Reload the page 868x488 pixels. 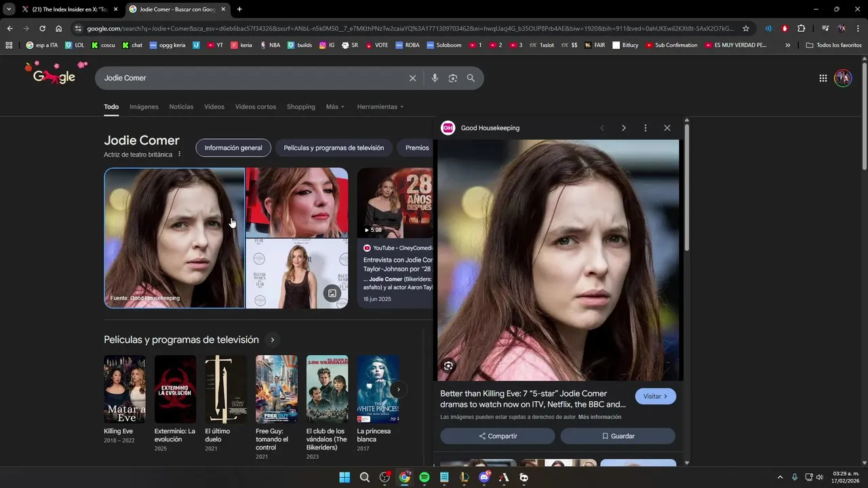click(x=42, y=28)
